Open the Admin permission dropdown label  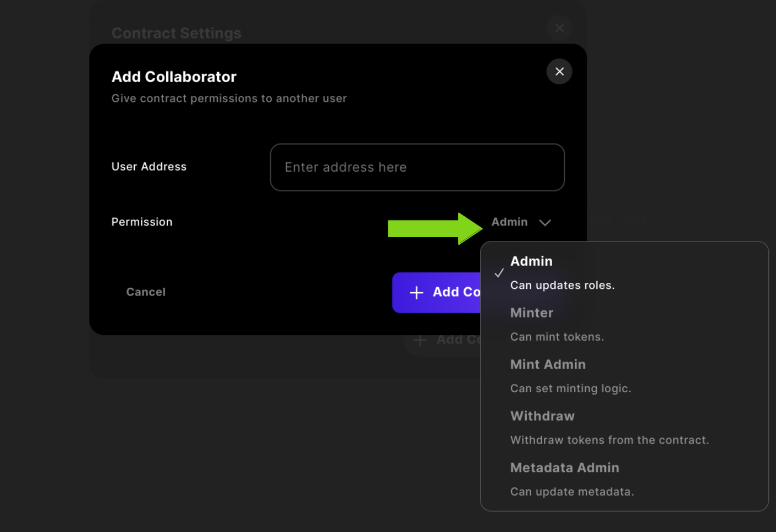tap(509, 222)
